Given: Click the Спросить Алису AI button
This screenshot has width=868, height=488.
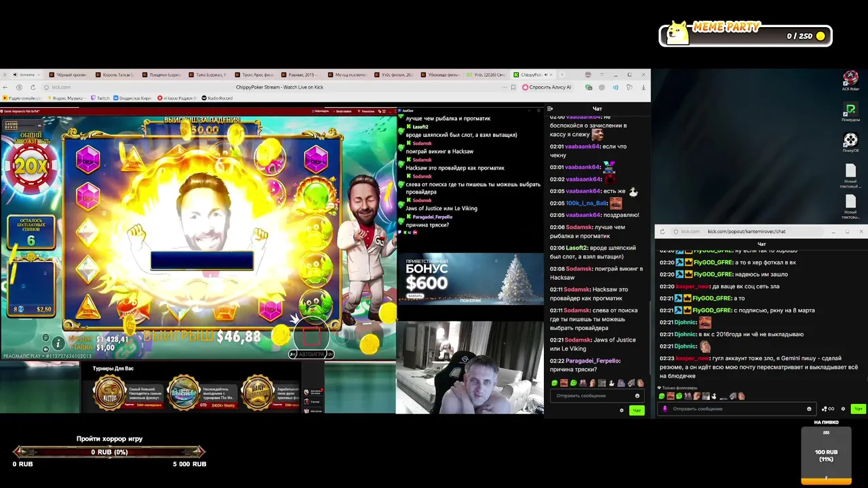Looking at the screenshot, I should pos(547,87).
